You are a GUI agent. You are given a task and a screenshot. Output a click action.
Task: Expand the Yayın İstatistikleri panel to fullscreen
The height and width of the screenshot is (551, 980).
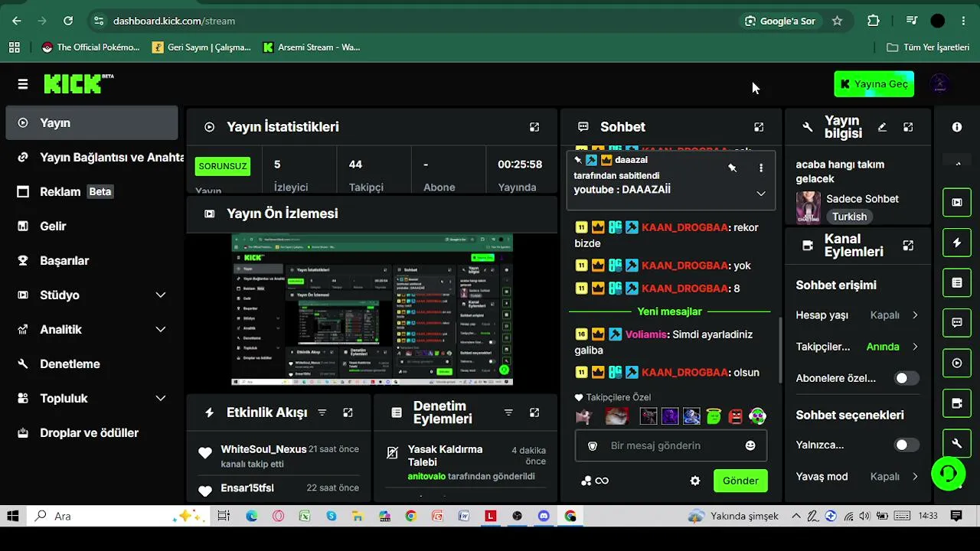pos(534,127)
